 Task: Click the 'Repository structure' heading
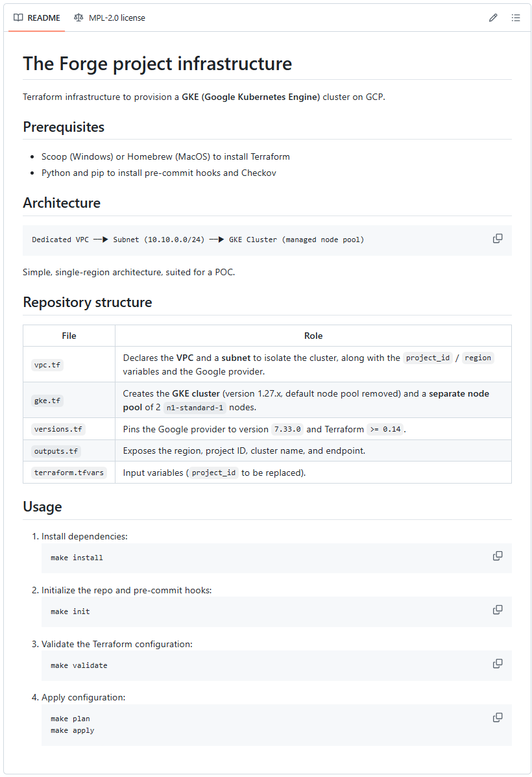(x=87, y=302)
